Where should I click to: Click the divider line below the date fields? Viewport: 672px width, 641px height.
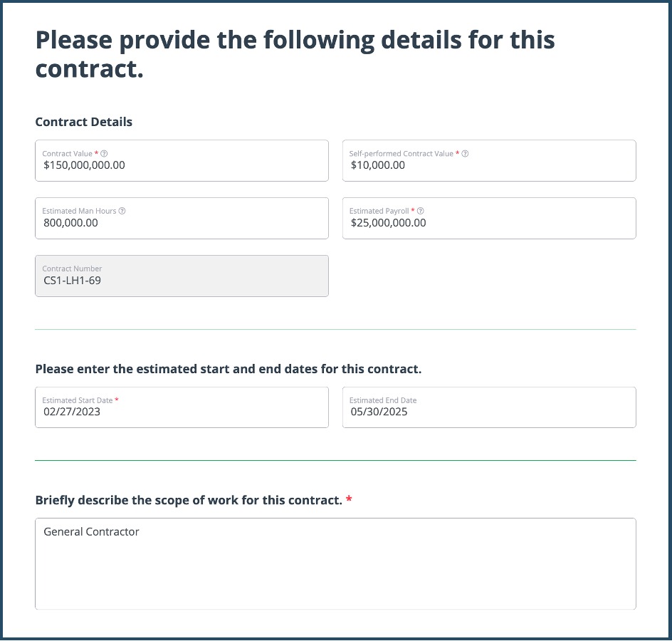335,460
